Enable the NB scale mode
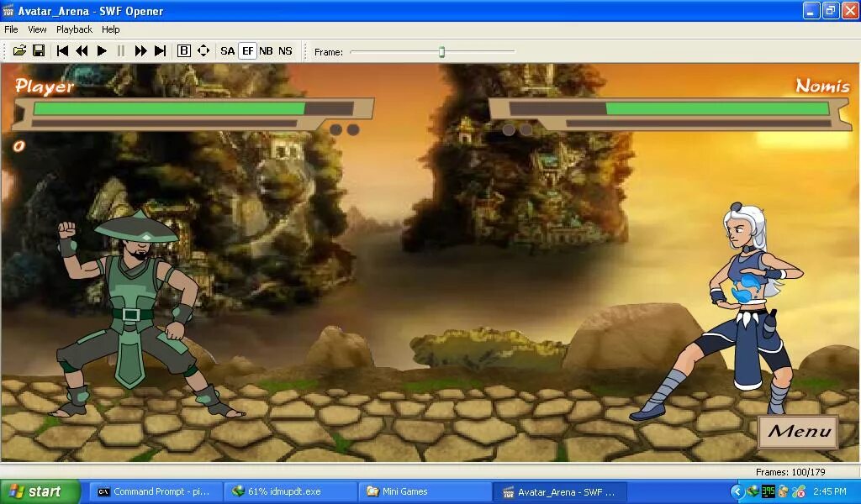The image size is (861, 504). coord(266,51)
